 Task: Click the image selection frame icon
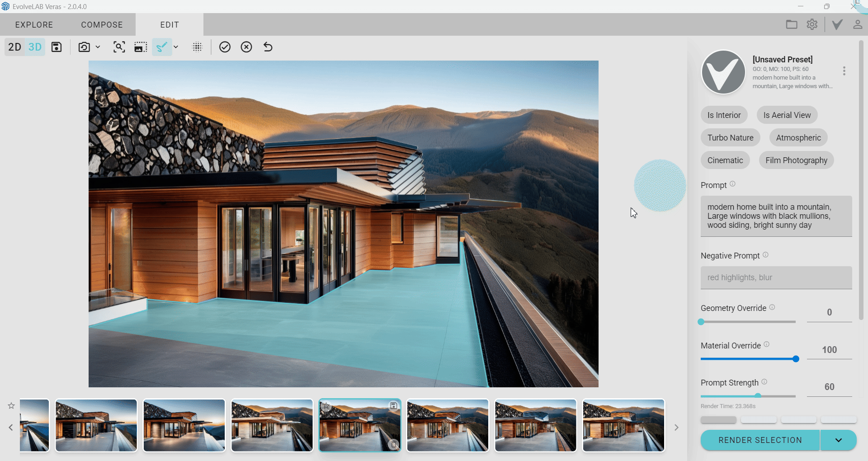tap(141, 47)
